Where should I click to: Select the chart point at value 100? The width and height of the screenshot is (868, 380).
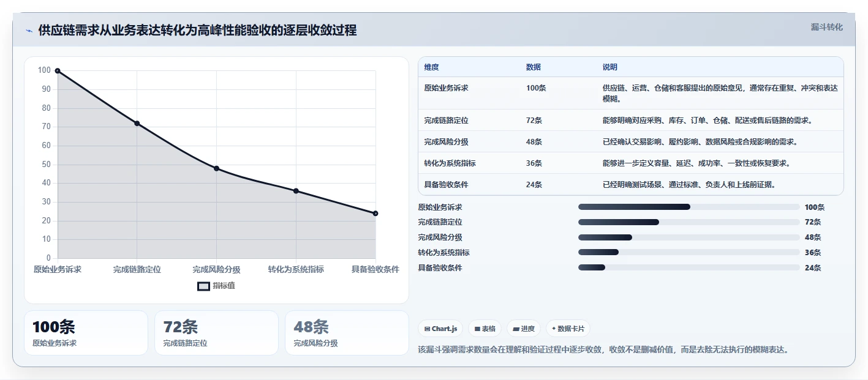[58, 71]
